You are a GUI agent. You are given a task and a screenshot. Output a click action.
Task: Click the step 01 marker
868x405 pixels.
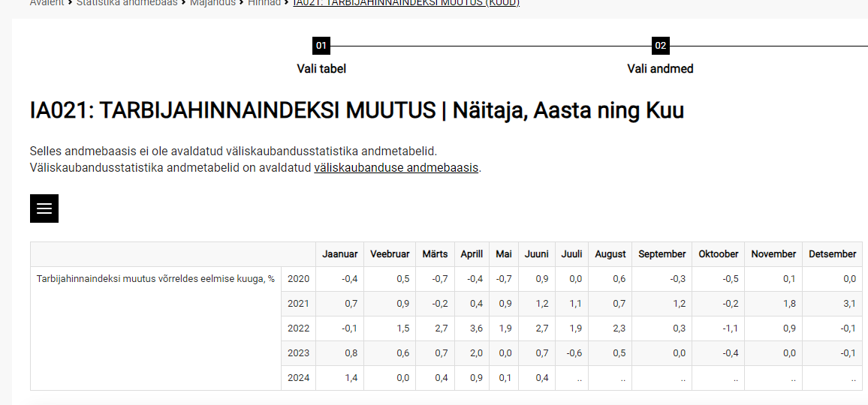click(321, 46)
